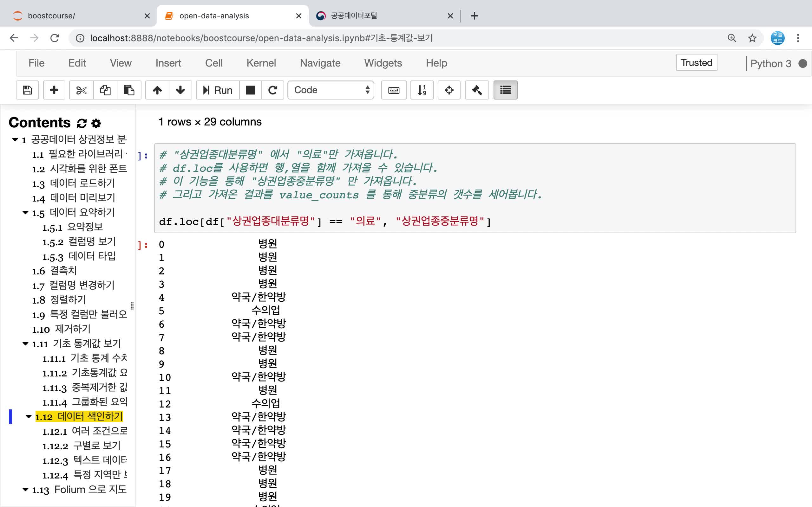The height and width of the screenshot is (507, 812).
Task: Open table of contents settings gear
Action: (96, 123)
